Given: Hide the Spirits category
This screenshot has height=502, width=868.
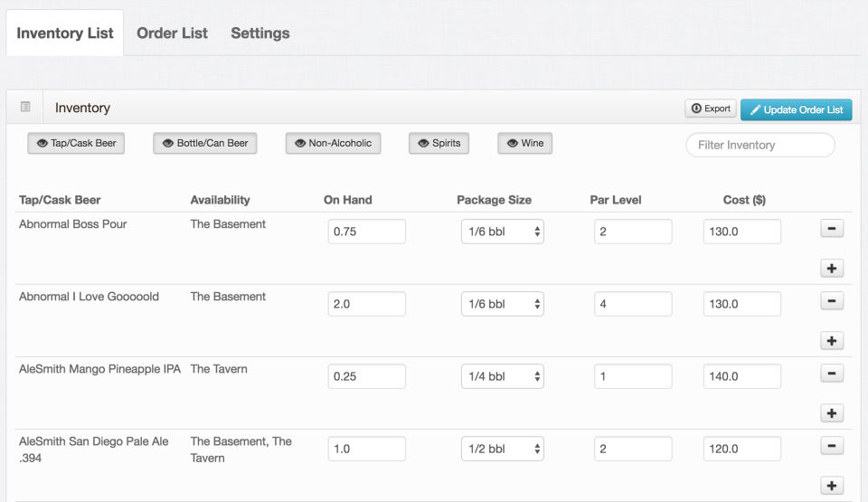Looking at the screenshot, I should coord(439,143).
